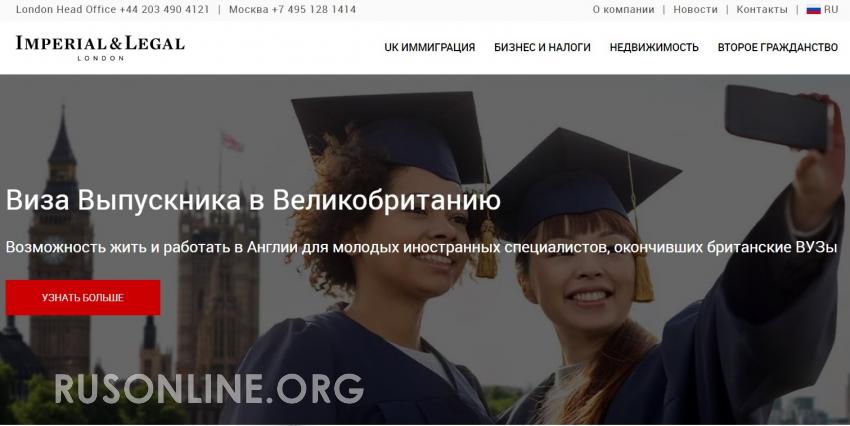The image size is (850, 426).
Task: Open the НЕДВИЖИМОСТЬ menu
Action: 654,48
